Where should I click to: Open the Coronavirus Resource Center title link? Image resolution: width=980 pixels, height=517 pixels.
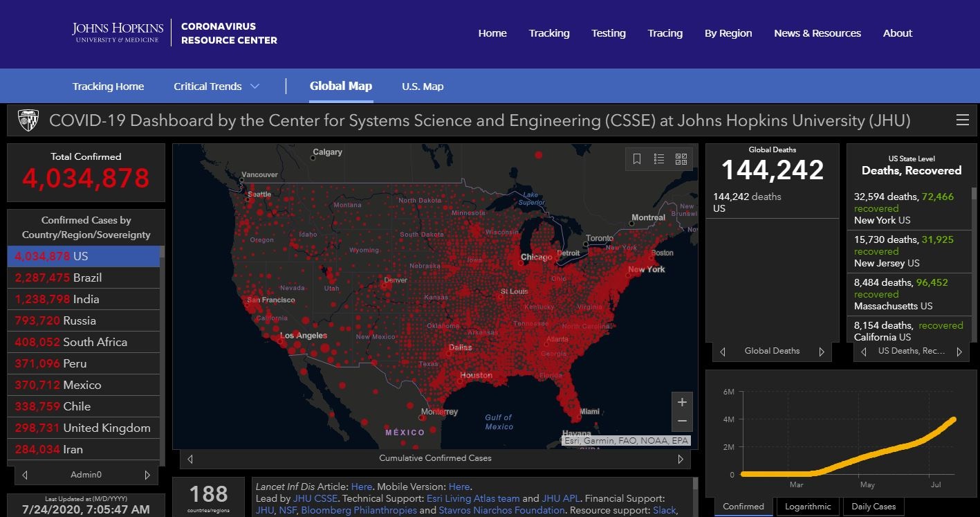click(x=229, y=33)
